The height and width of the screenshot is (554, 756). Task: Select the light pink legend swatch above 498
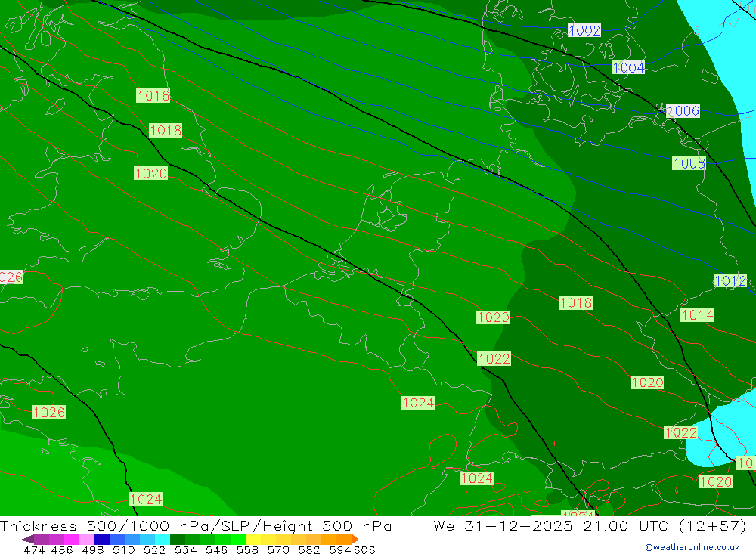pyautogui.click(x=87, y=539)
